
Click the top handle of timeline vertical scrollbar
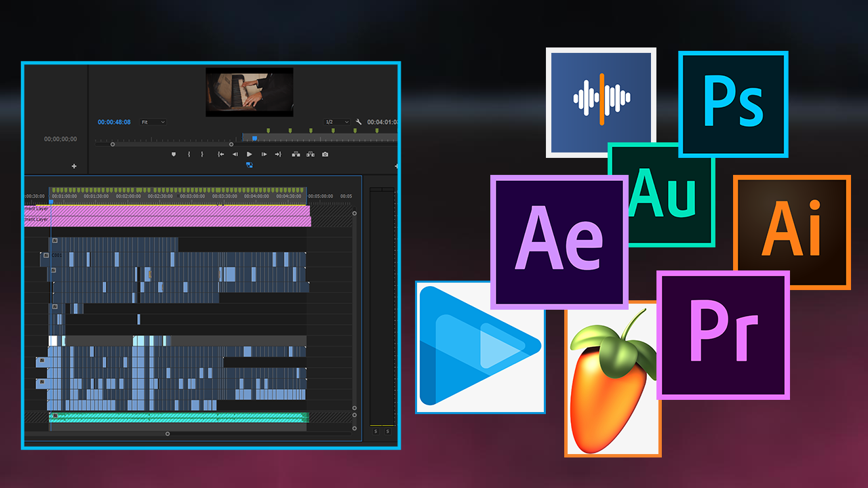(x=354, y=213)
